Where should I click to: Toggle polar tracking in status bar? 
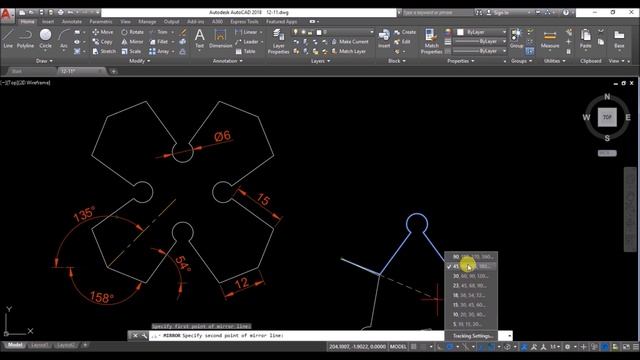(x=449, y=347)
